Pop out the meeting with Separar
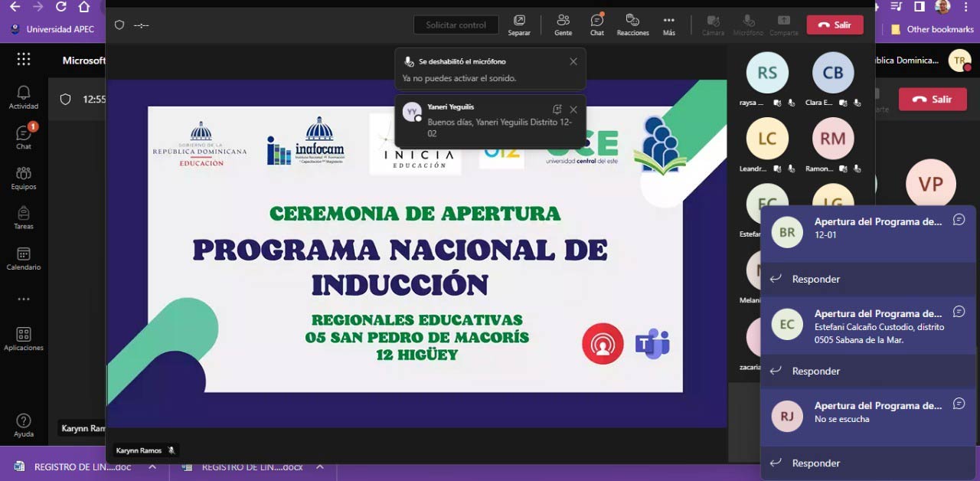980x481 pixels. pos(519,24)
